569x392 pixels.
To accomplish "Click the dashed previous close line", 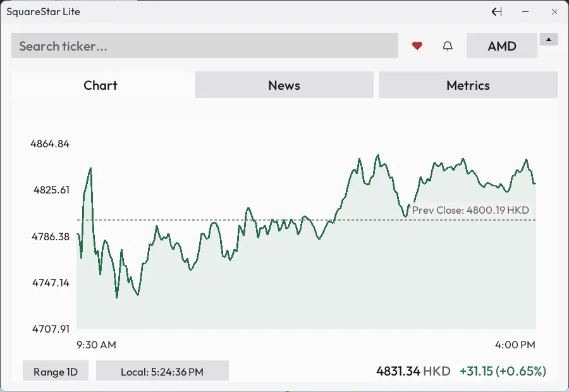I will (x=306, y=220).
